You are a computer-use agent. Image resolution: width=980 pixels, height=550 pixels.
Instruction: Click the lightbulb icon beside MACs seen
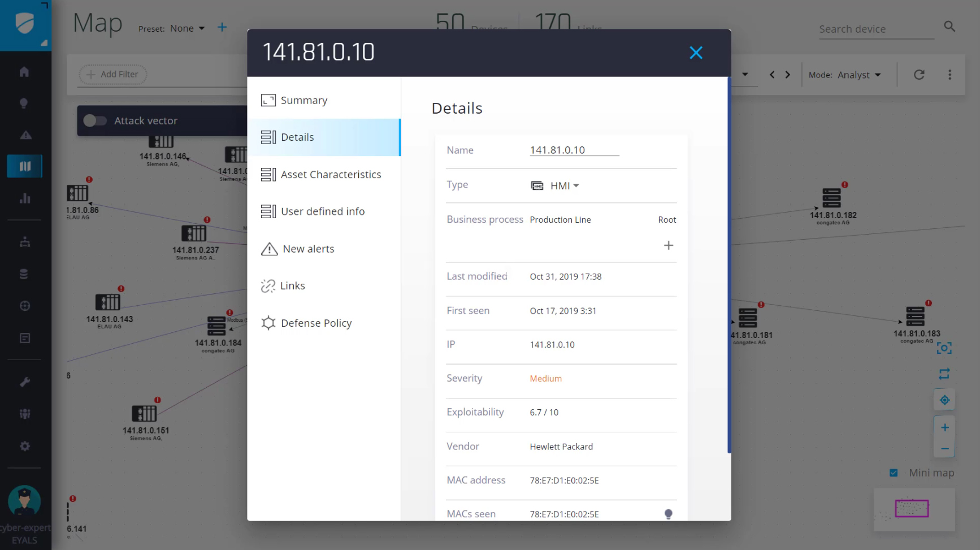coord(668,514)
